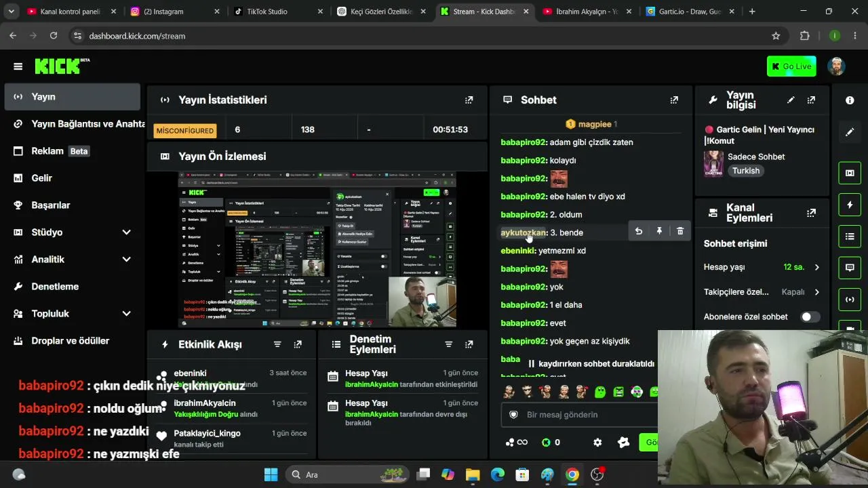Click the pencil edit icon in right rail

coord(850,132)
